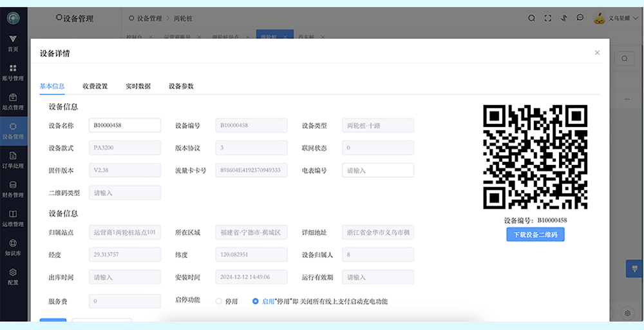Switch to the 收费设置 tab
This screenshot has width=644, height=330.
95,86
